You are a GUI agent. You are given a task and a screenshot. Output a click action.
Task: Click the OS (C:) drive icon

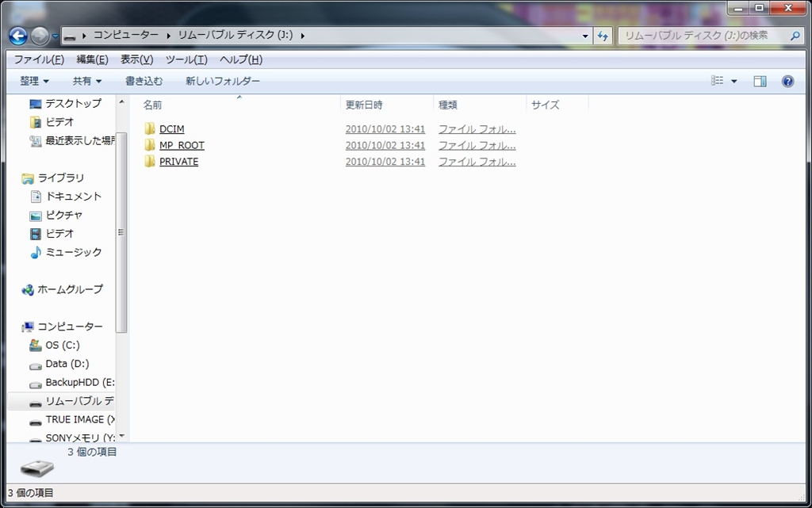coord(35,345)
